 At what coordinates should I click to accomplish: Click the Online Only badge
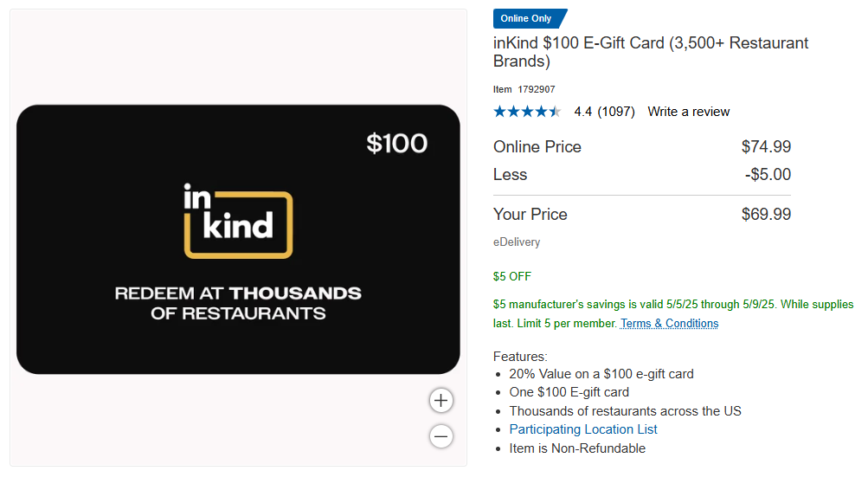tap(529, 19)
